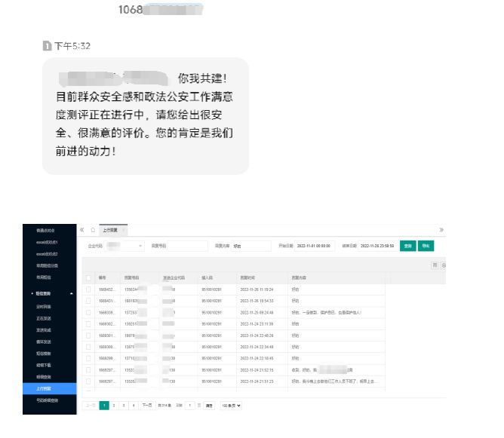Click the 下午5:32 timestamp above the message
The image size is (504, 438).
click(x=72, y=46)
